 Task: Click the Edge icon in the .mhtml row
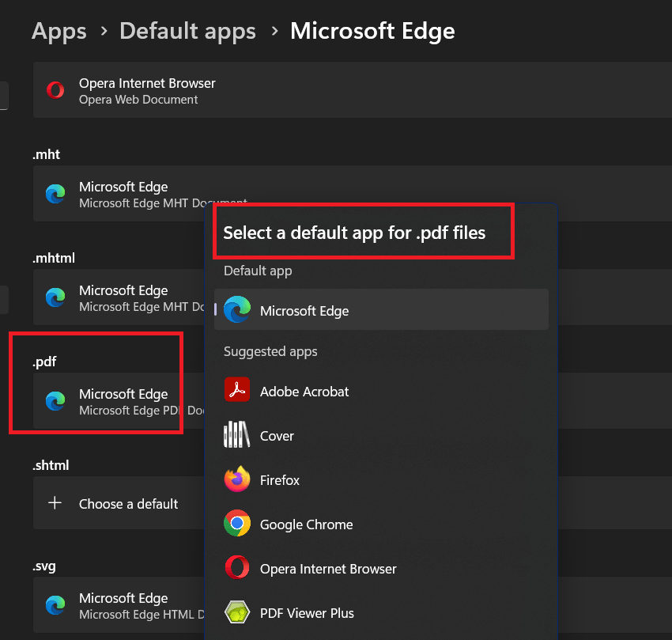coord(55,297)
